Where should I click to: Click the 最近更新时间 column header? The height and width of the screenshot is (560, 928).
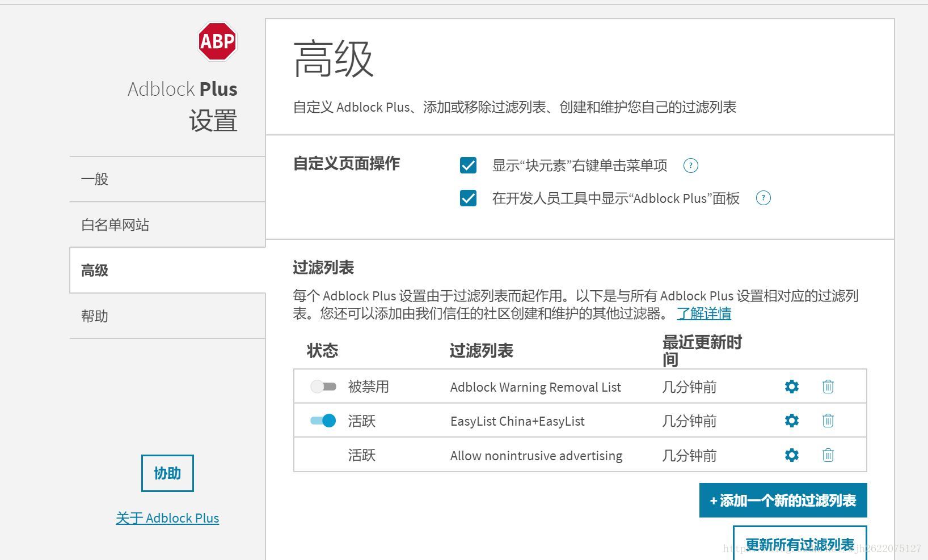coord(702,351)
